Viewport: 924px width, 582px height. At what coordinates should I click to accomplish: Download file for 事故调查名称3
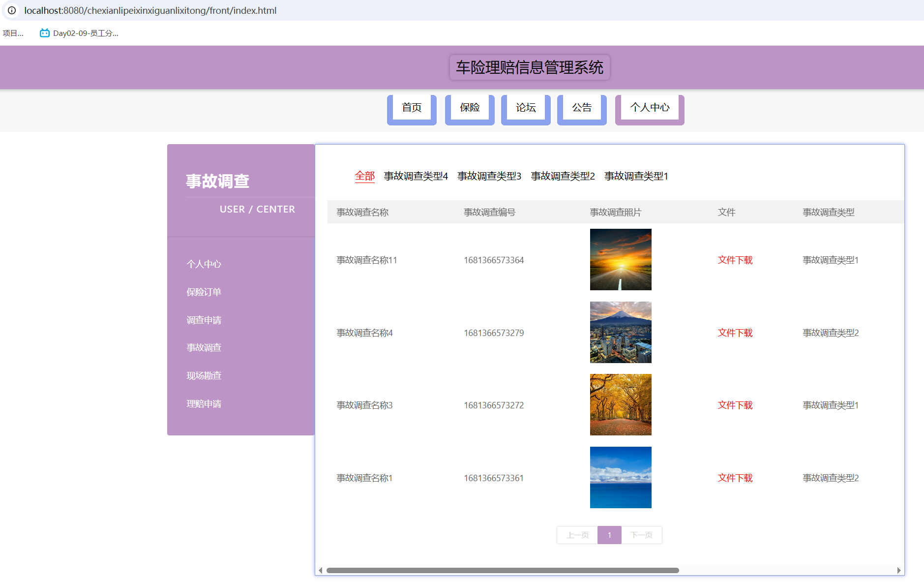(735, 405)
